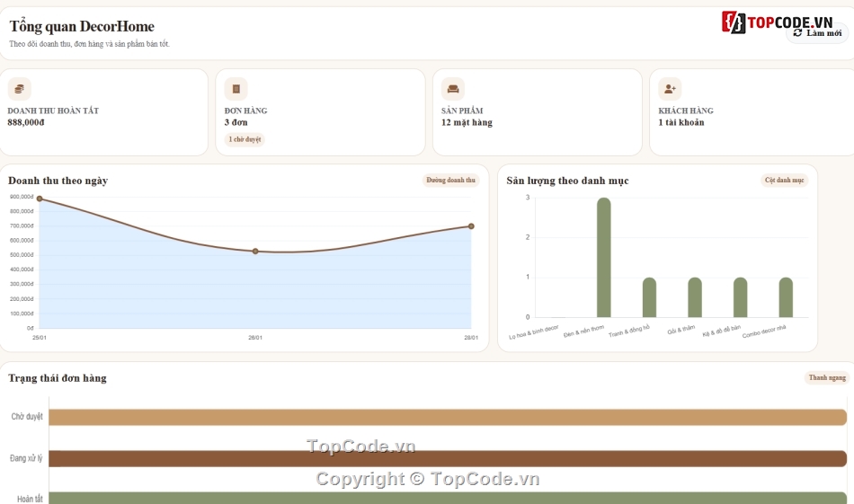Click the "25/01" date axis label
The height and width of the screenshot is (504, 854).
coord(40,338)
